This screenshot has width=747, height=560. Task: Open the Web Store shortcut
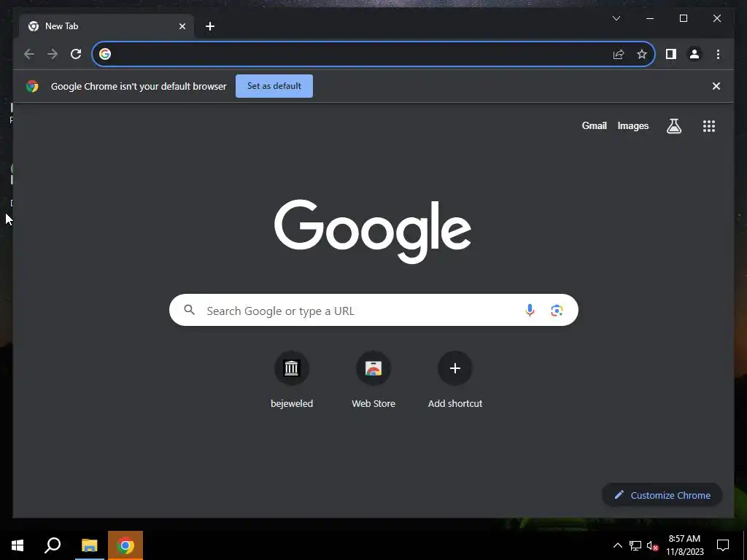(373, 380)
